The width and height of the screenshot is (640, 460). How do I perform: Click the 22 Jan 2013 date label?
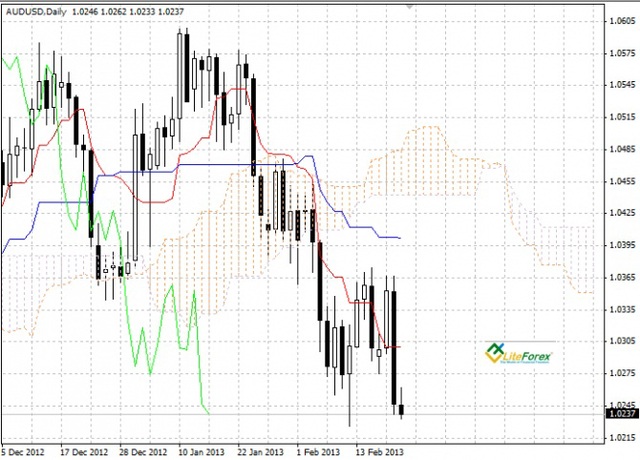click(x=261, y=452)
